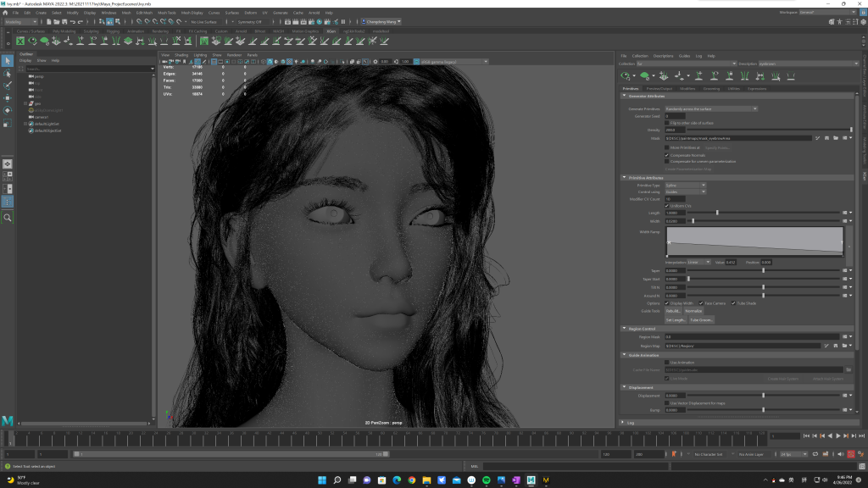Click the play forward button in playback controls
The image size is (868, 488).
point(838,435)
